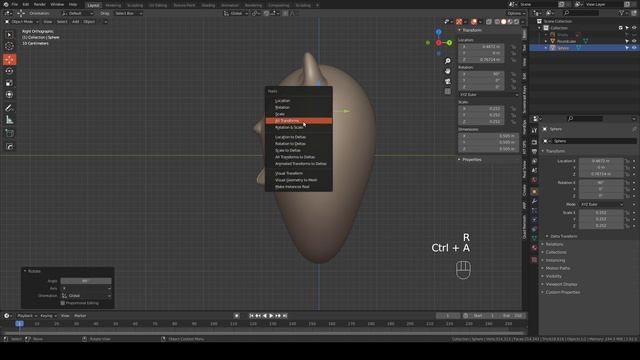Open the viewport Add menu

pyautogui.click(x=76, y=22)
